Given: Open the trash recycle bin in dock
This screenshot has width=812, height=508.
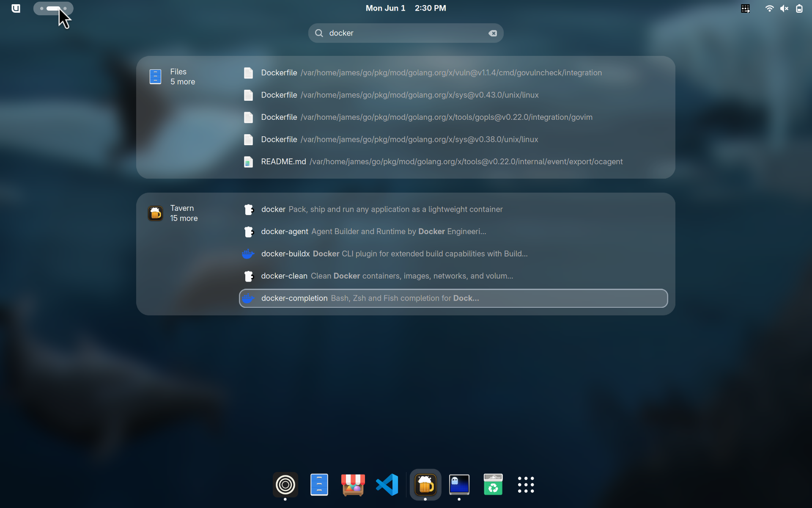Looking at the screenshot, I should 493,485.
